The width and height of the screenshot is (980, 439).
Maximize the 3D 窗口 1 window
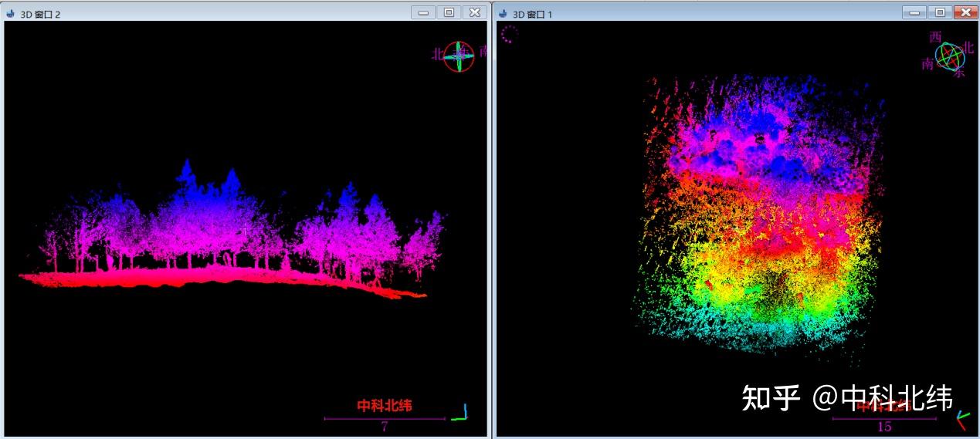click(940, 12)
